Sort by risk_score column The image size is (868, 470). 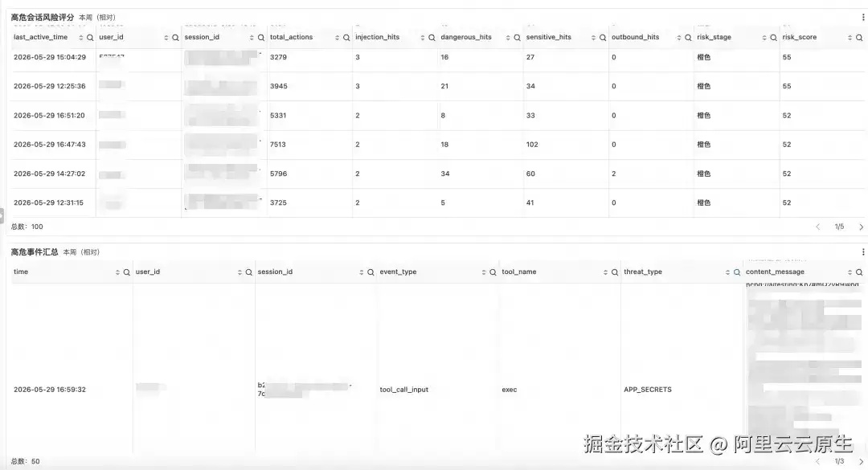[850, 38]
